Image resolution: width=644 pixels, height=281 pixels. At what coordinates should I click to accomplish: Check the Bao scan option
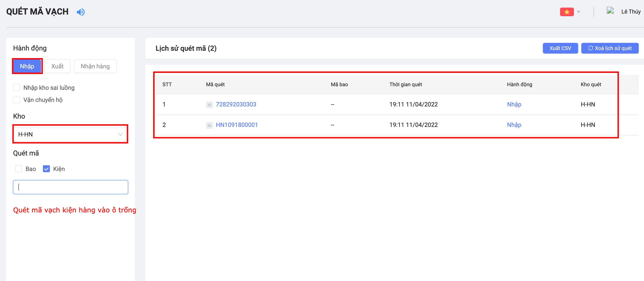(x=19, y=169)
